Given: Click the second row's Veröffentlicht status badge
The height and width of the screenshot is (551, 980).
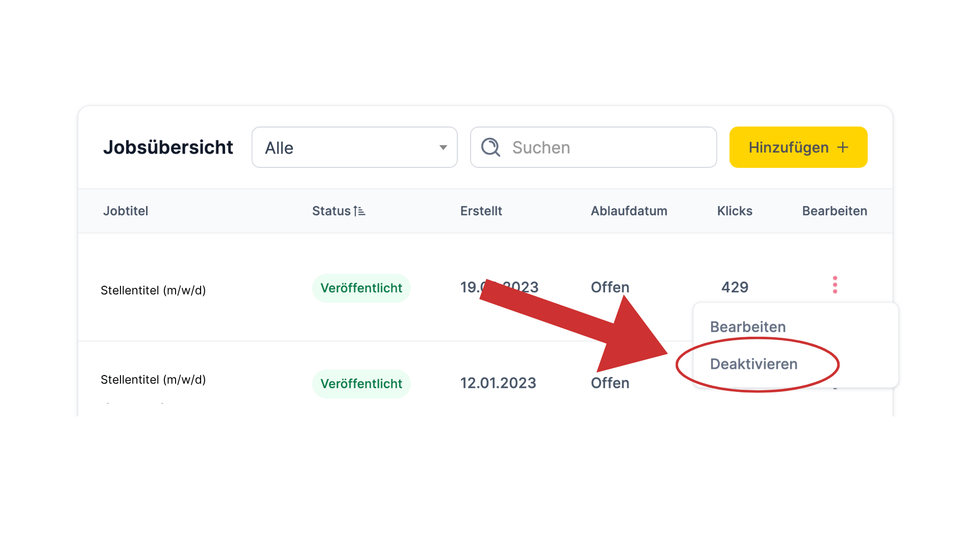Looking at the screenshot, I should [x=361, y=384].
